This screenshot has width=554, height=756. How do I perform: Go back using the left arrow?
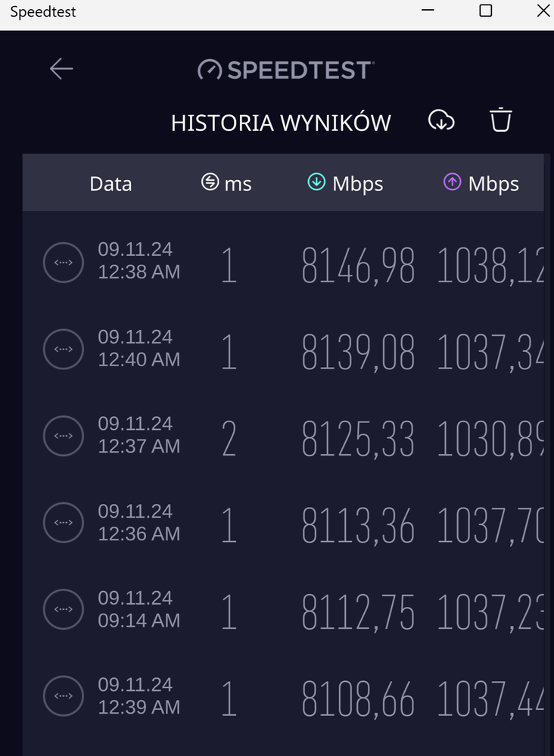coord(61,69)
